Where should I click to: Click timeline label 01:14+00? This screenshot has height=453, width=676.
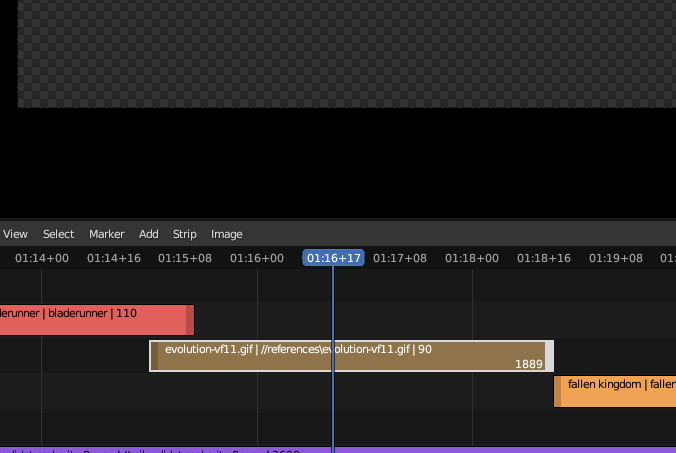(x=42, y=258)
